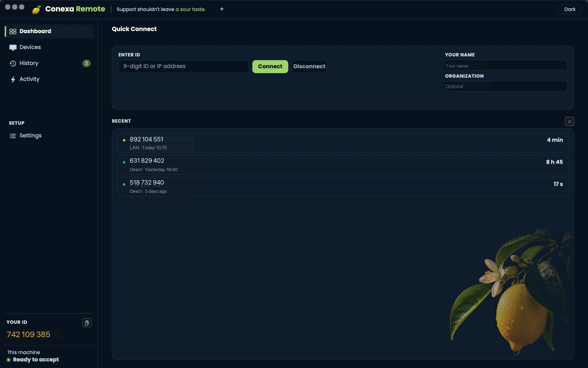588x368 pixels.
Task: Click the History badge showing 3
Action: click(87, 63)
